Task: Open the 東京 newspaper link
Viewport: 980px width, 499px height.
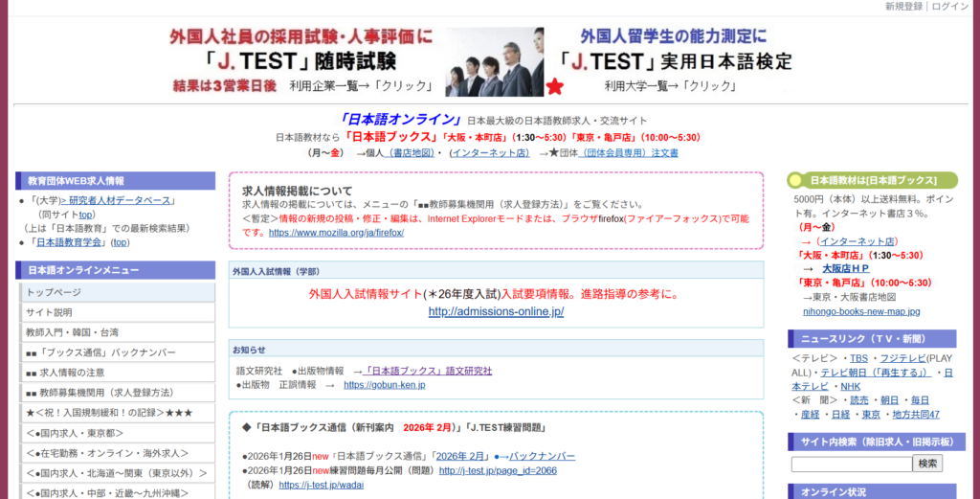Action: pyautogui.click(x=871, y=415)
